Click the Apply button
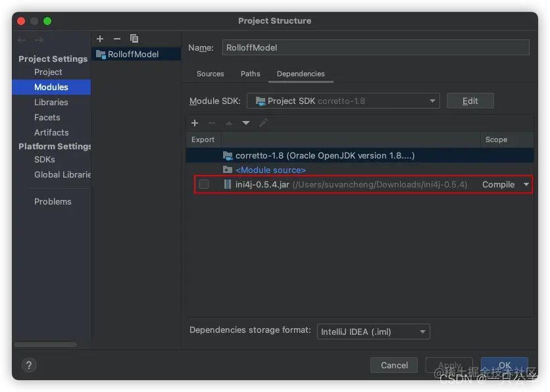Viewport: 550px width, 392px height. point(449,365)
